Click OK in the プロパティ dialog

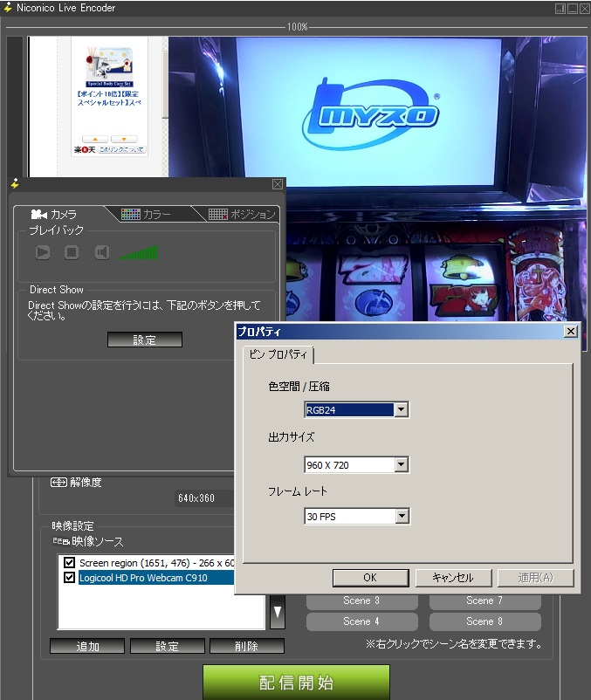pyautogui.click(x=370, y=578)
